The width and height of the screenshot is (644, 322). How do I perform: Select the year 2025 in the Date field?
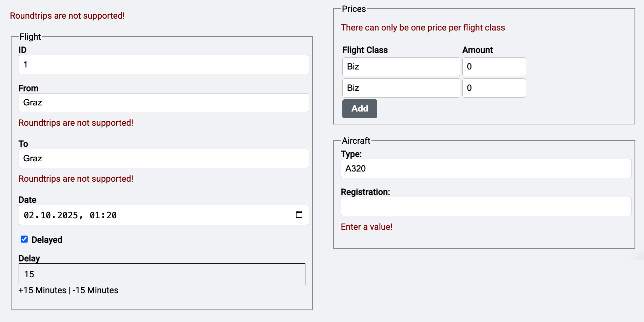click(67, 215)
